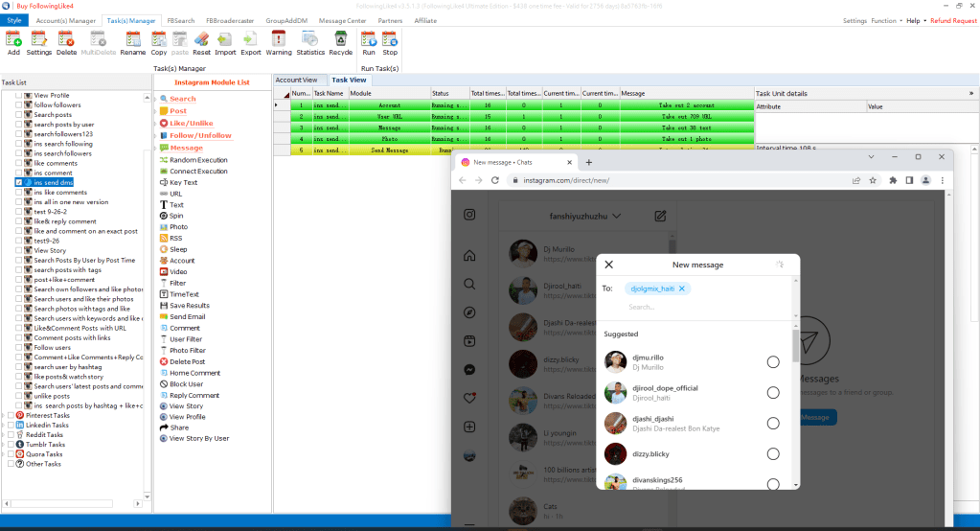
Task: Click the Statistics toolbar icon
Action: pos(310,42)
